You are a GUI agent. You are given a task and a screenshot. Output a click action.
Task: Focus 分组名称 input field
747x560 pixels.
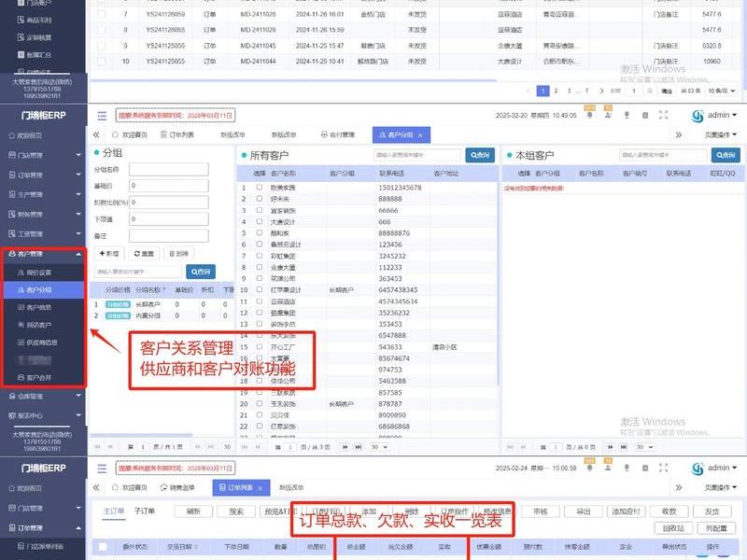click(169, 170)
